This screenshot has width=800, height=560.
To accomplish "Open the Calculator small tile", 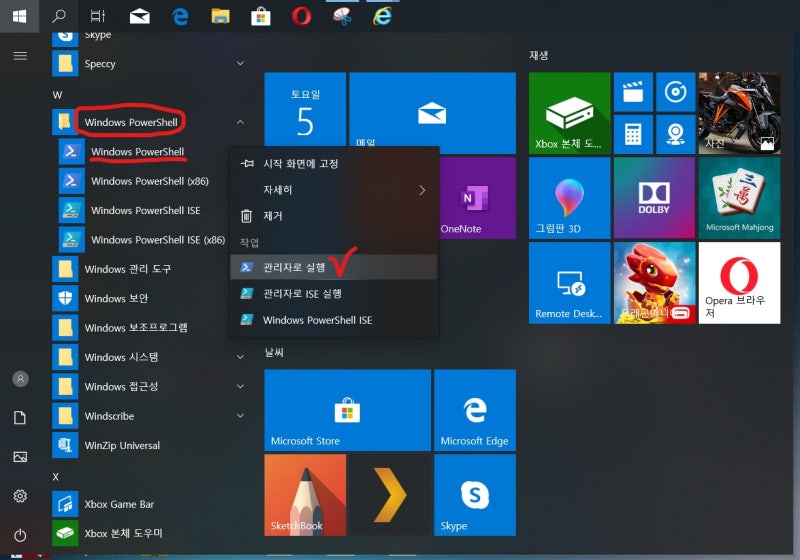I will point(633,134).
